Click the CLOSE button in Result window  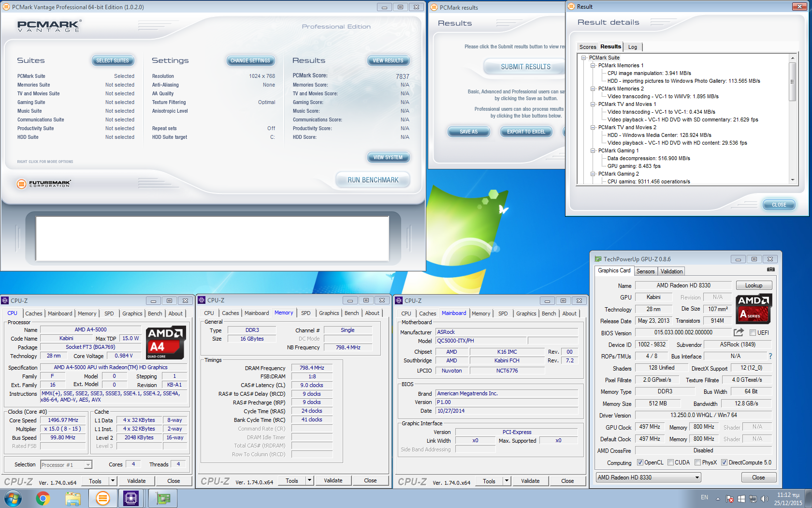779,205
